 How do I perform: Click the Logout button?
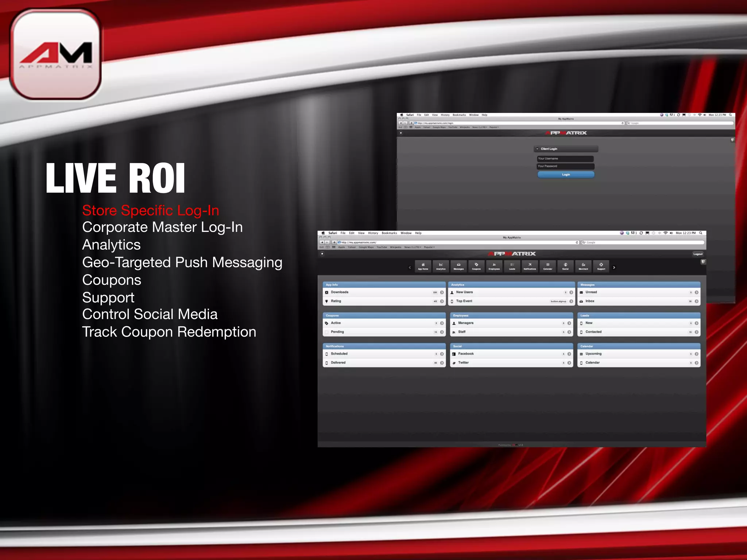698,254
